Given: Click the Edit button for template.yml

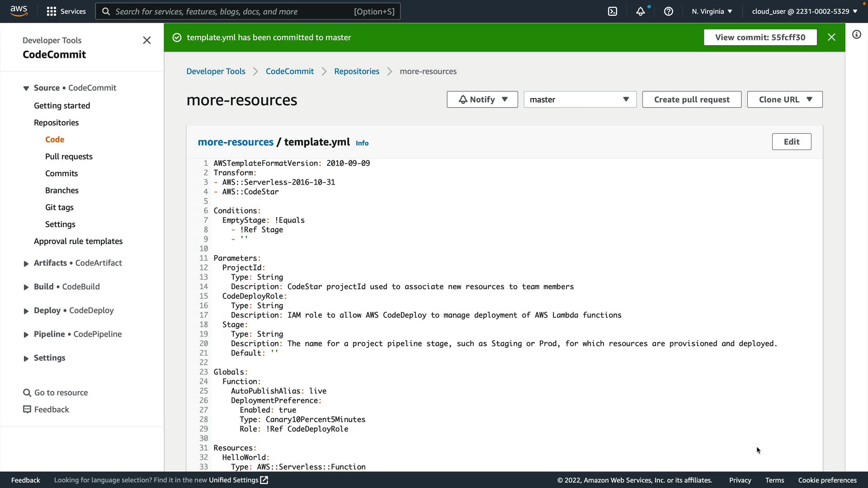Looking at the screenshot, I should click(791, 142).
